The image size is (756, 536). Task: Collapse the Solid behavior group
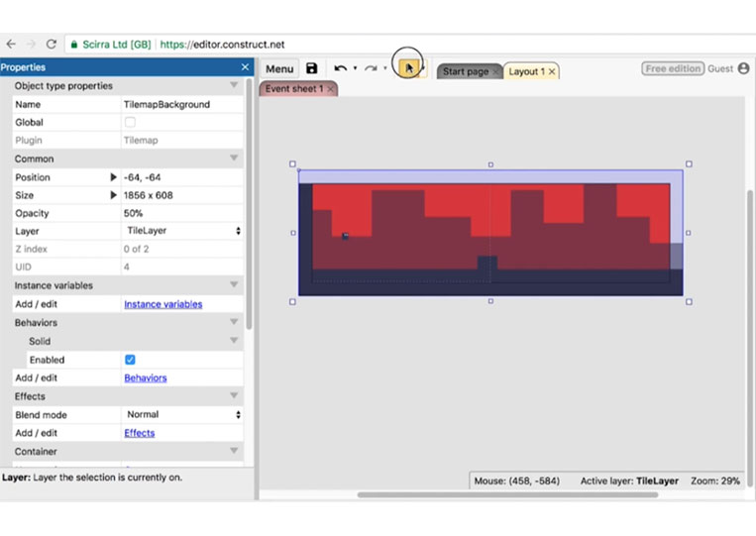[x=234, y=340]
